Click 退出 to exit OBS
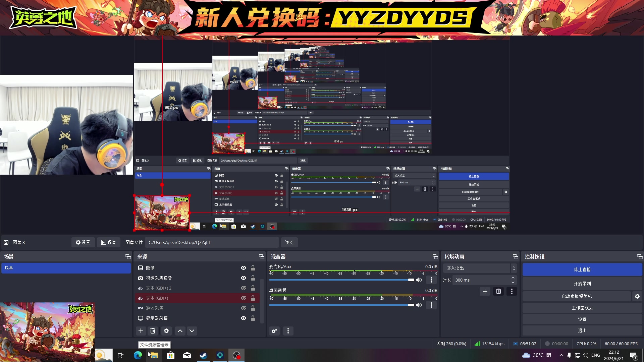Screen dimensions: 644x362 coord(582,330)
